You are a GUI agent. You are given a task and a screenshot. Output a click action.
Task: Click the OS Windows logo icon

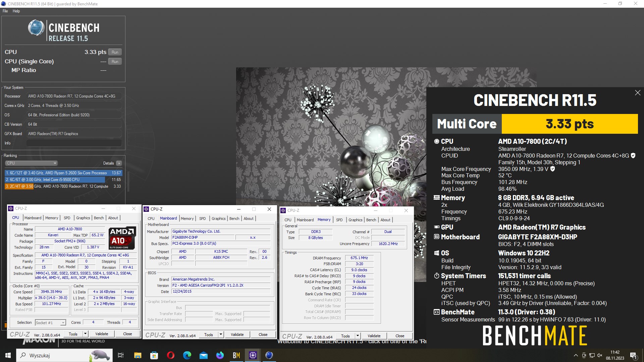(x=436, y=253)
